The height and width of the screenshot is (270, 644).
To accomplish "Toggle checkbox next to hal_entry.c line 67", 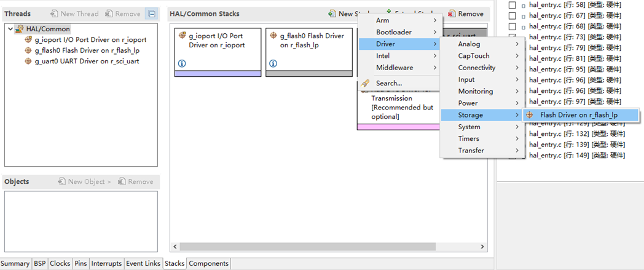I will [x=512, y=16].
